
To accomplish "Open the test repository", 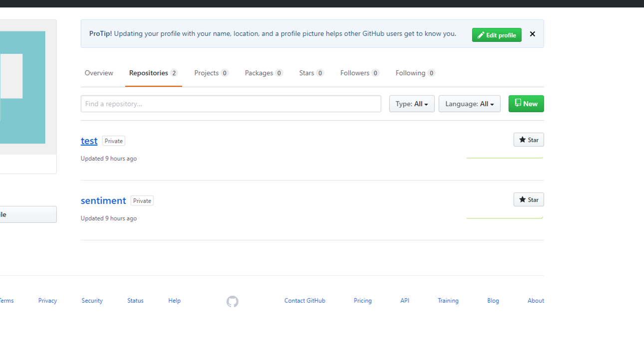I will pos(89,141).
